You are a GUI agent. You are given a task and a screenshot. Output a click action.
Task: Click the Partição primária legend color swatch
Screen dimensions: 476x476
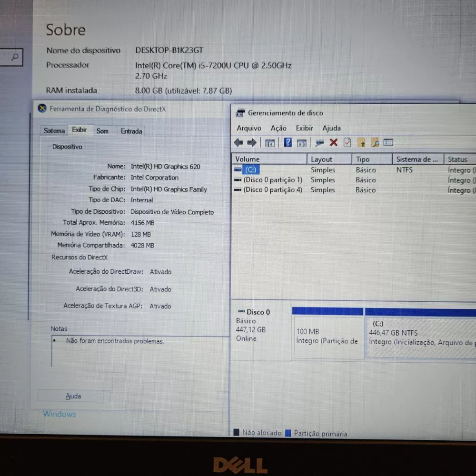click(288, 433)
